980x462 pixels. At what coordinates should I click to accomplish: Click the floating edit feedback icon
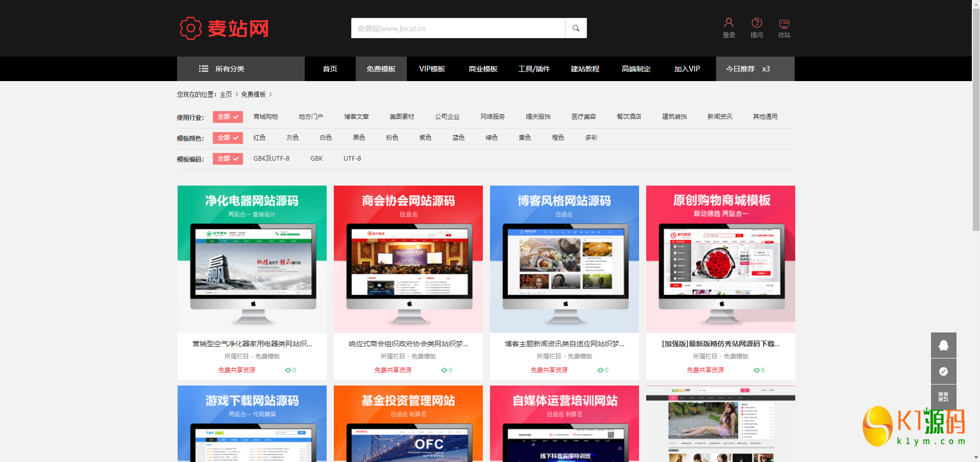(943, 371)
